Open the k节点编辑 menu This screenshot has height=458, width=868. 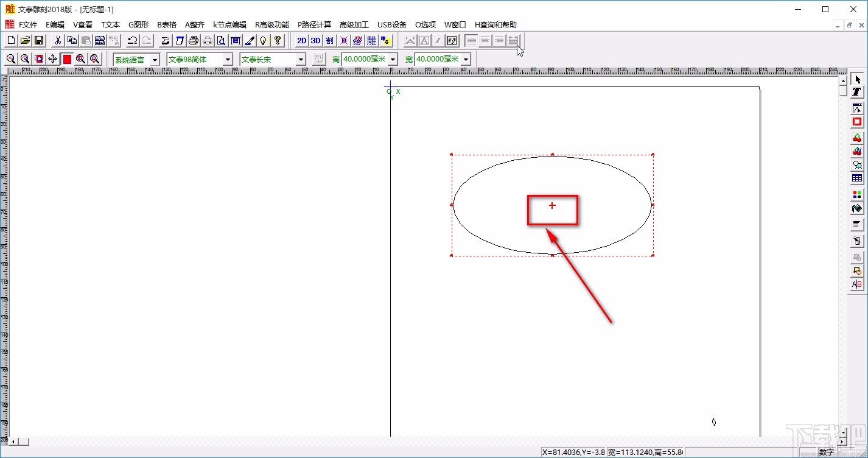229,25
